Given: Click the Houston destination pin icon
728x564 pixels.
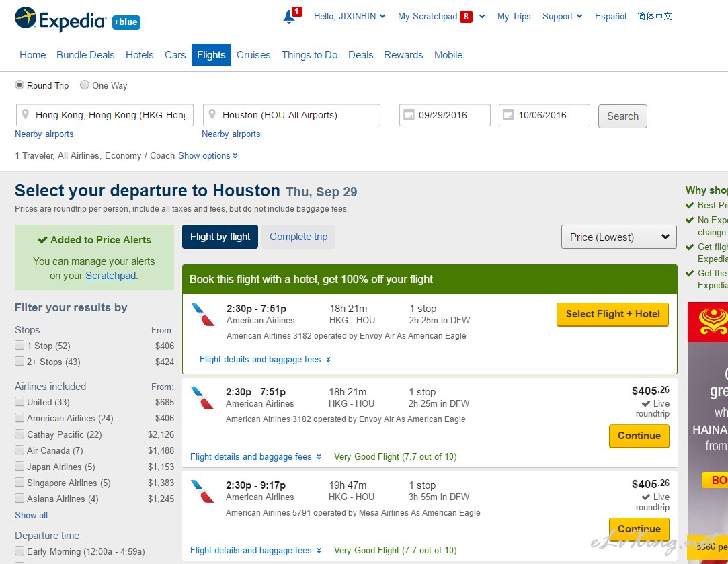Looking at the screenshot, I should pos(212,114).
